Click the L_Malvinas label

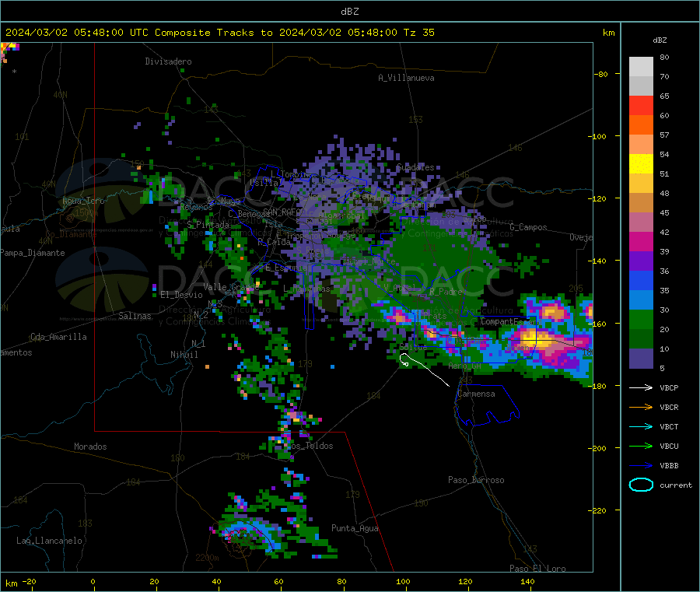click(306, 289)
